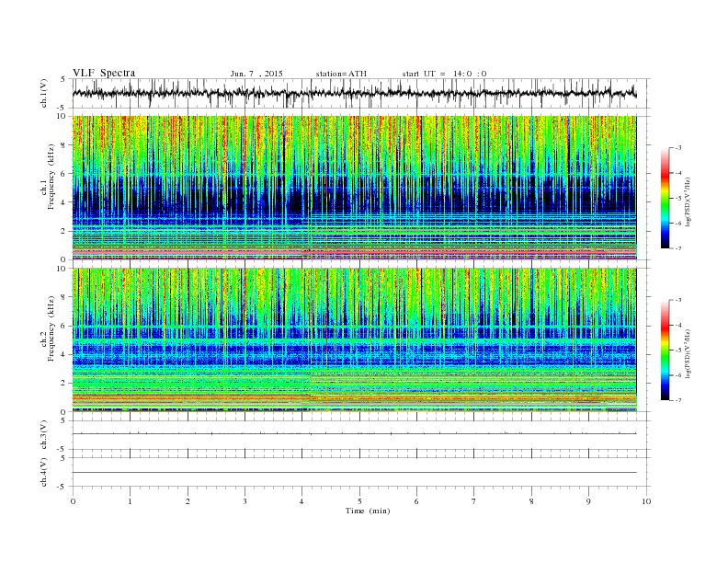Click the lower colorbar "log(PSD)(V²/Hz)" label
728x563 pixels.
pyautogui.click(x=688, y=353)
